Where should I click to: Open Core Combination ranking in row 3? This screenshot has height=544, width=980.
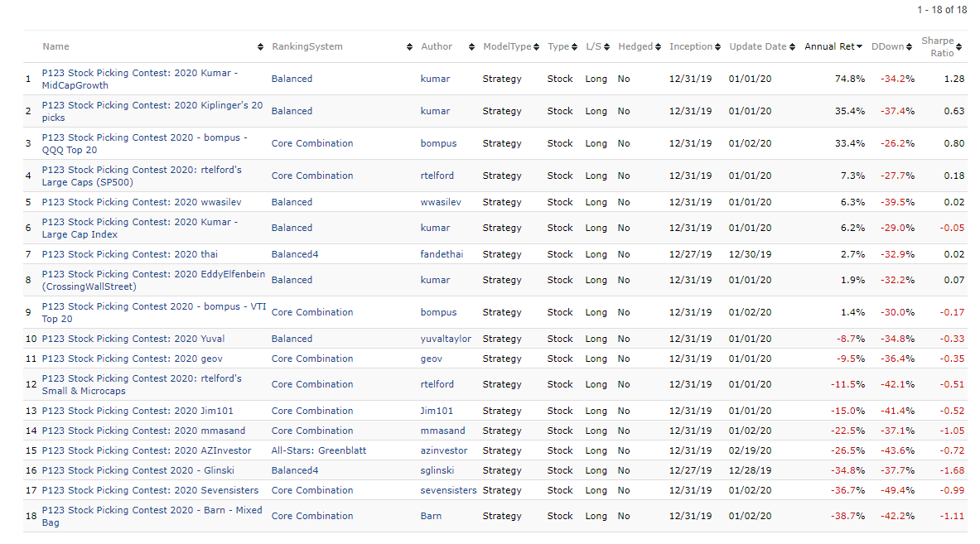point(311,143)
